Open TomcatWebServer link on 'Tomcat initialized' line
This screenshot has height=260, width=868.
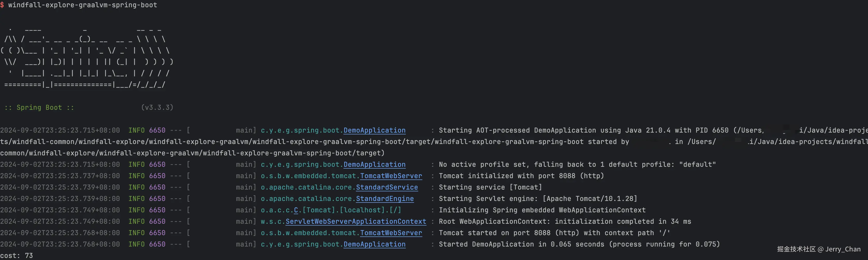tap(391, 176)
